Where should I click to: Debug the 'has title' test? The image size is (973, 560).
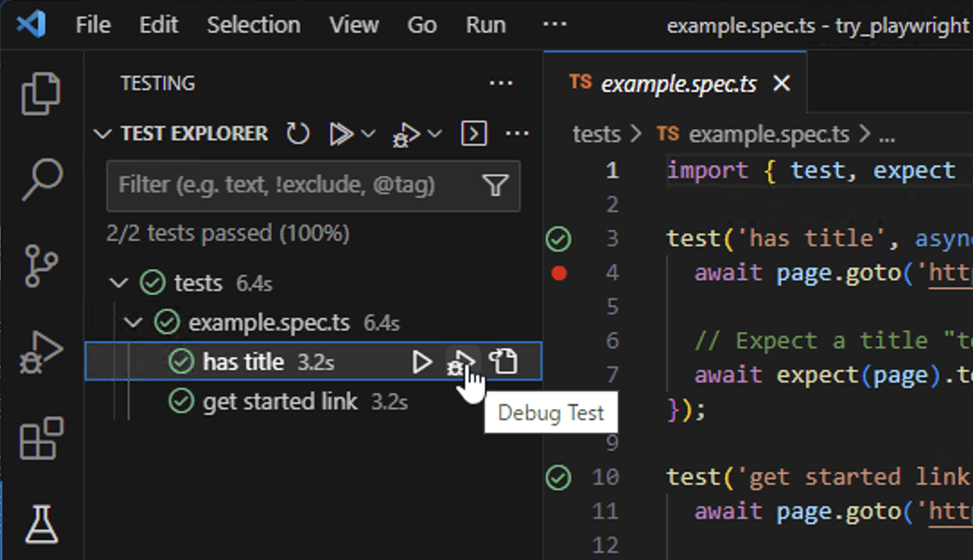pyautogui.click(x=460, y=362)
